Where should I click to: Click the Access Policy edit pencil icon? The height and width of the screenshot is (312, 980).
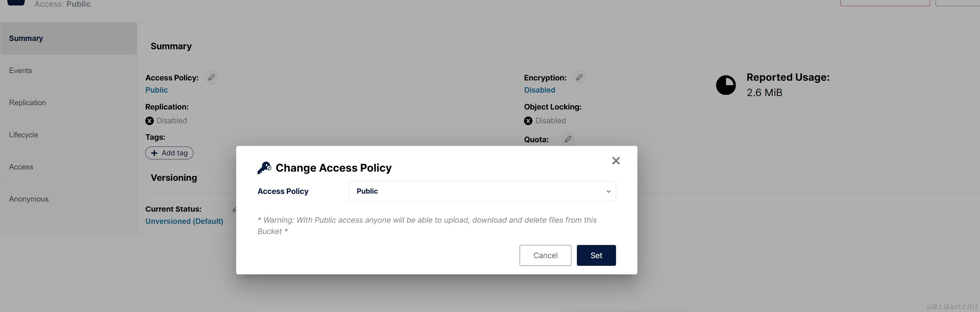point(211,77)
